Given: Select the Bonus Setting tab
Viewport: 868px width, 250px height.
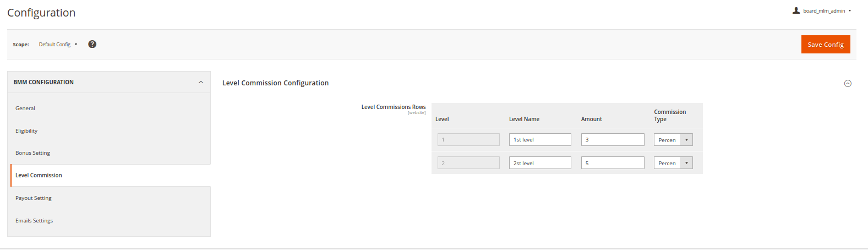Looking at the screenshot, I should [33, 153].
